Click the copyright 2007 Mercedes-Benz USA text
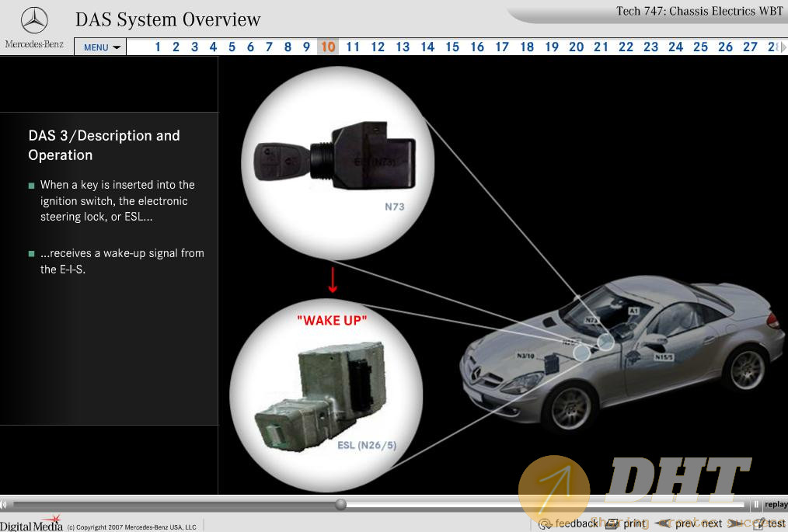This screenshot has width=788, height=532. tap(131, 527)
